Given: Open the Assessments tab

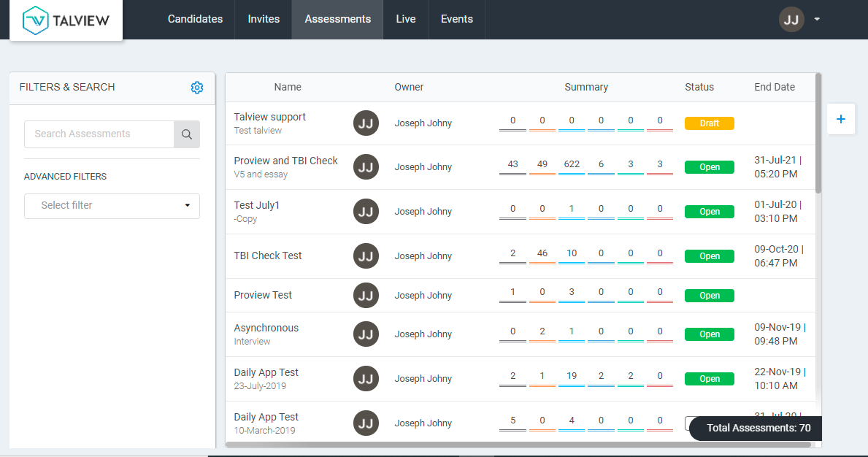Looking at the screenshot, I should point(338,20).
